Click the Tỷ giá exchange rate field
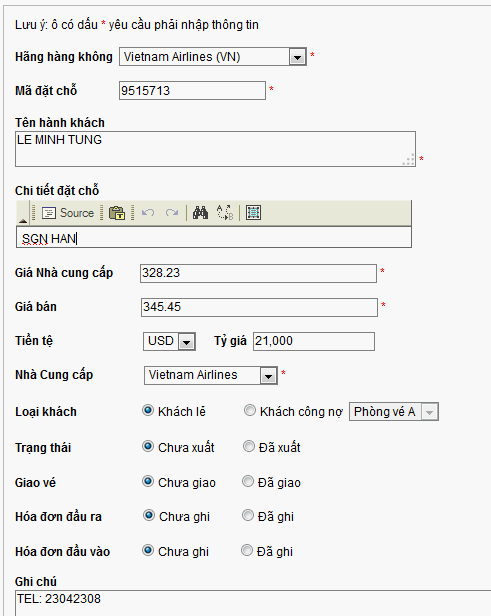The width and height of the screenshot is (491, 616). tap(314, 341)
